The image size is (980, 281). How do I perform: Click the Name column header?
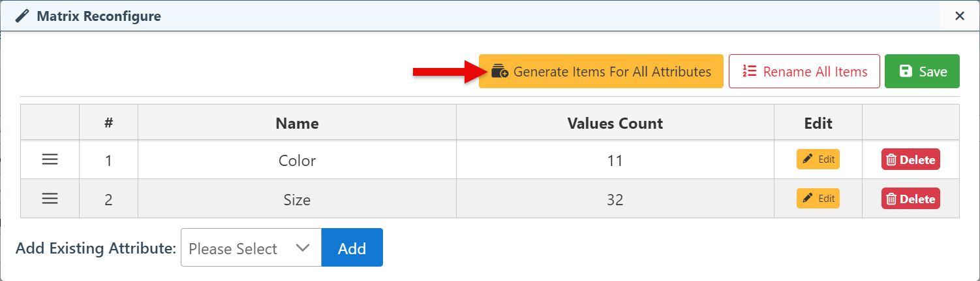[297, 123]
